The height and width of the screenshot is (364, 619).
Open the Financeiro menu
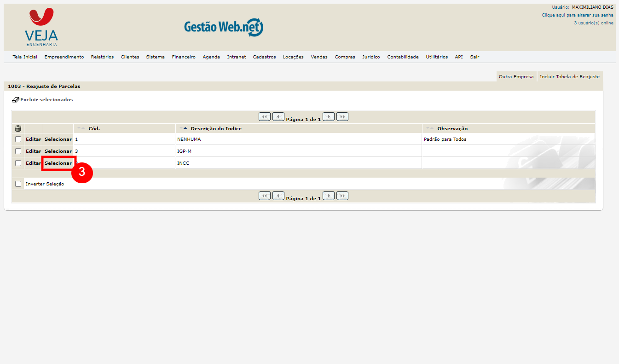click(184, 57)
